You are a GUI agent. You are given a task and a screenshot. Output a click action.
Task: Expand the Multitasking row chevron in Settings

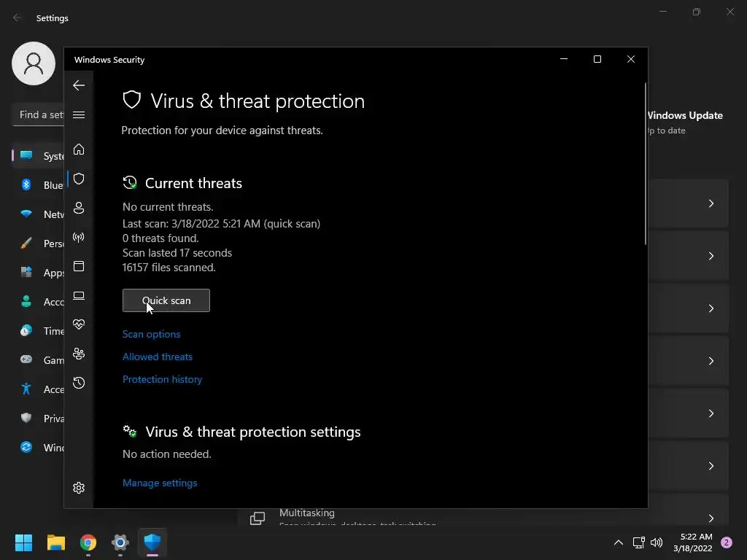click(x=711, y=518)
